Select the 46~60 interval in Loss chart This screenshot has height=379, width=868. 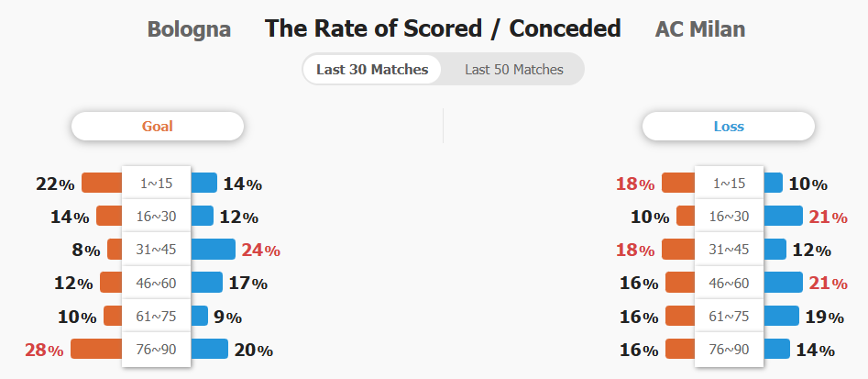point(729,284)
